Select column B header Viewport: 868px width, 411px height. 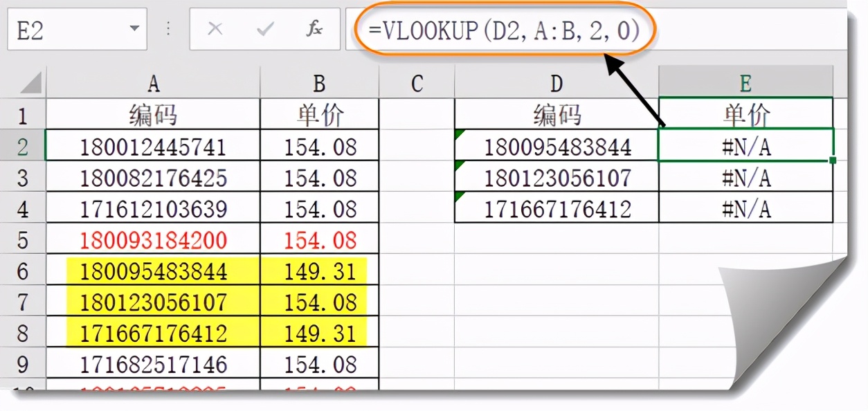pyautogui.click(x=318, y=83)
